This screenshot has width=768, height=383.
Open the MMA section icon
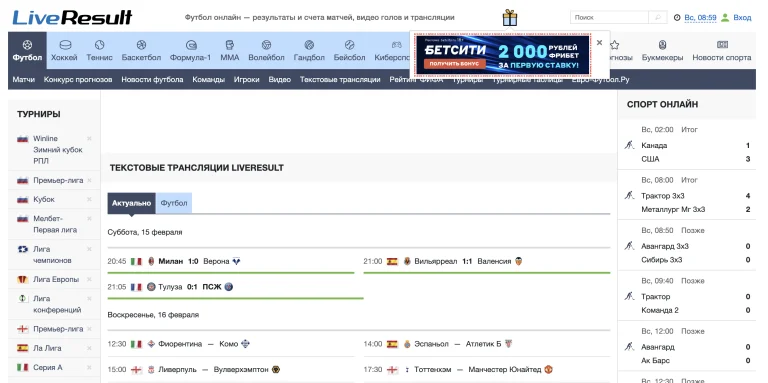229,45
